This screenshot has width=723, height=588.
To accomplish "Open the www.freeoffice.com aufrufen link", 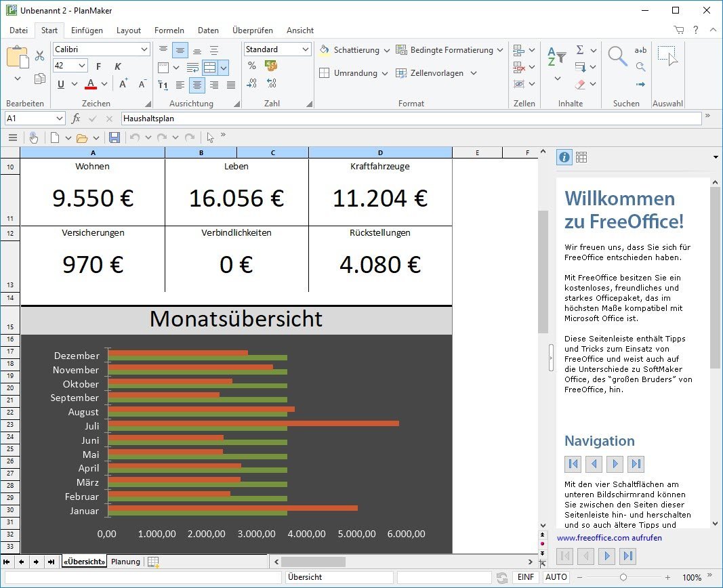I will click(609, 538).
